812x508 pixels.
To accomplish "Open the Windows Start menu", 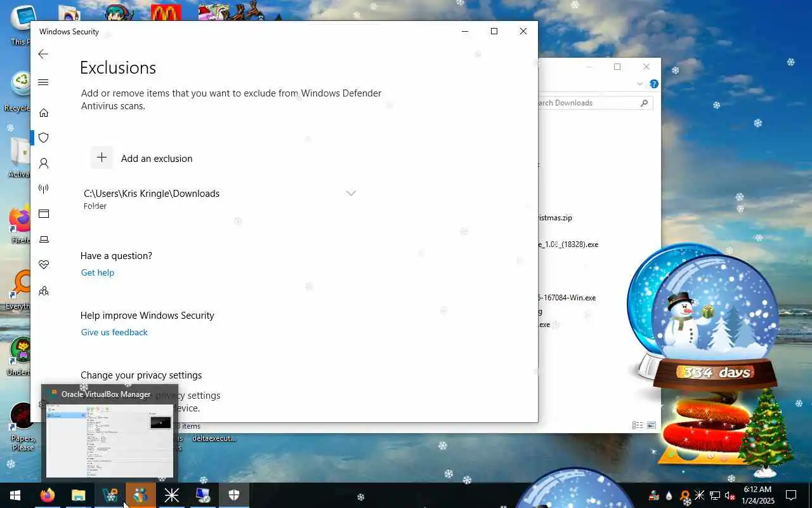I will (x=15, y=495).
